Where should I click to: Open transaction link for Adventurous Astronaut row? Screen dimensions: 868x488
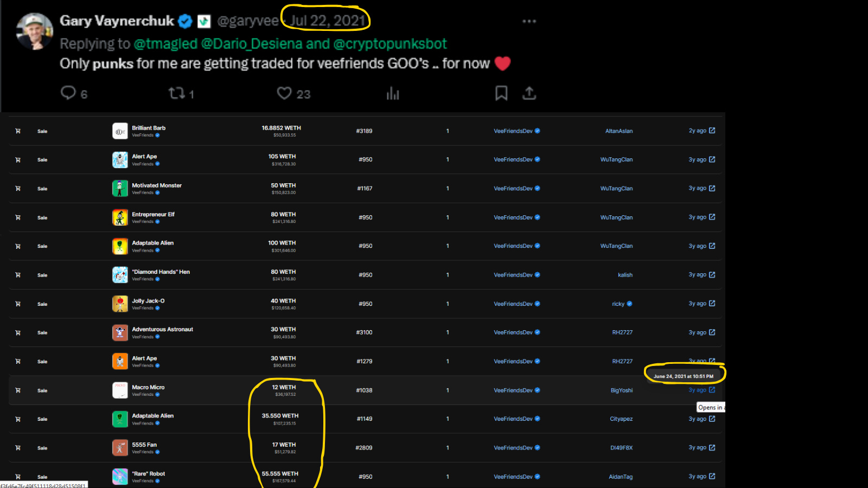click(712, 332)
